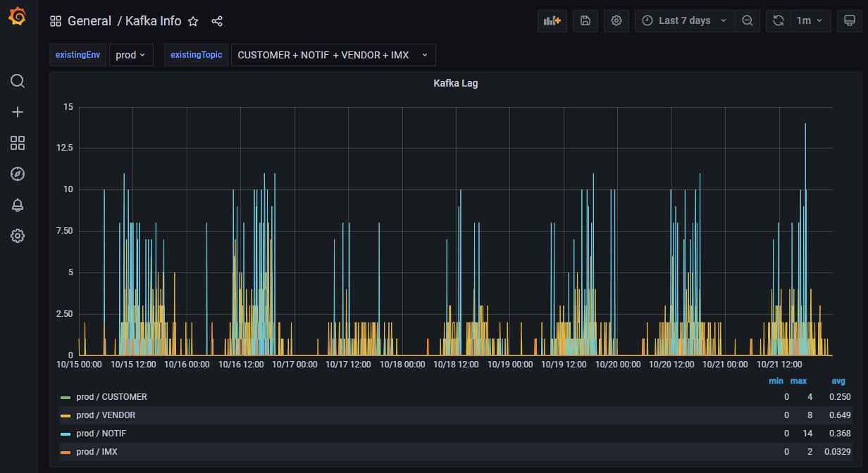
Task: Sort legend by min column header
Action: (x=776, y=381)
